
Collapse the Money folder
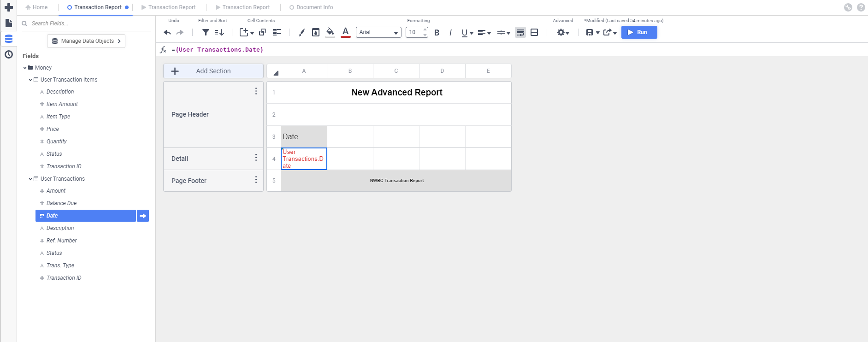click(25, 68)
